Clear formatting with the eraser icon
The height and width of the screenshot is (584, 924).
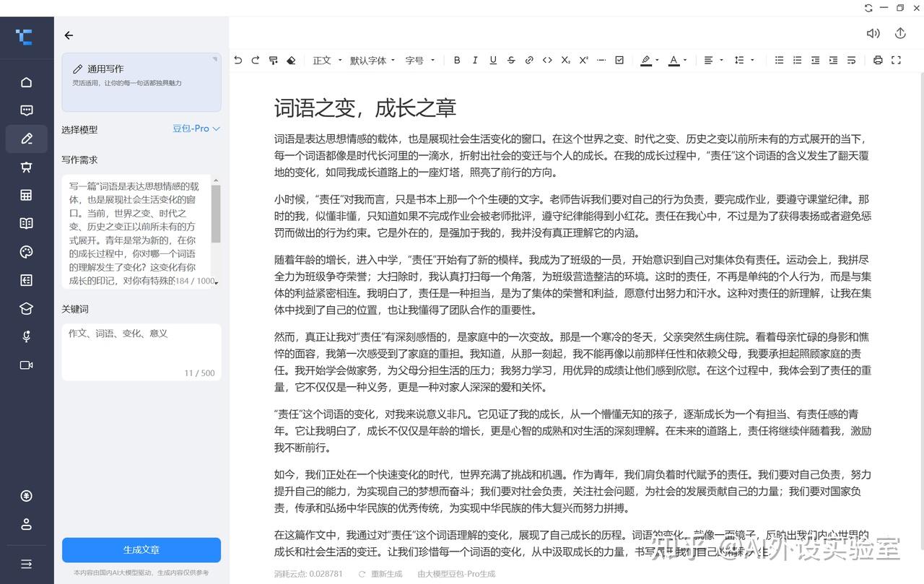291,61
